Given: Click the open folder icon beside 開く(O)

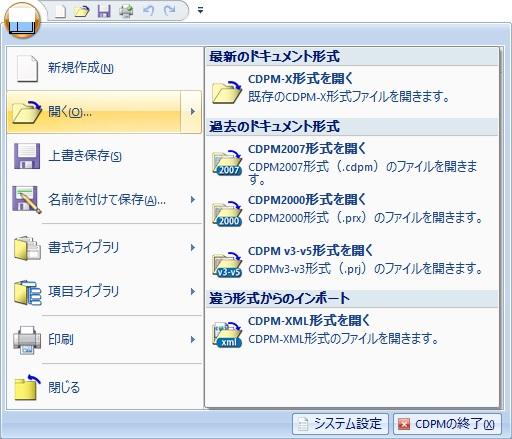Looking at the screenshot, I should tap(27, 112).
